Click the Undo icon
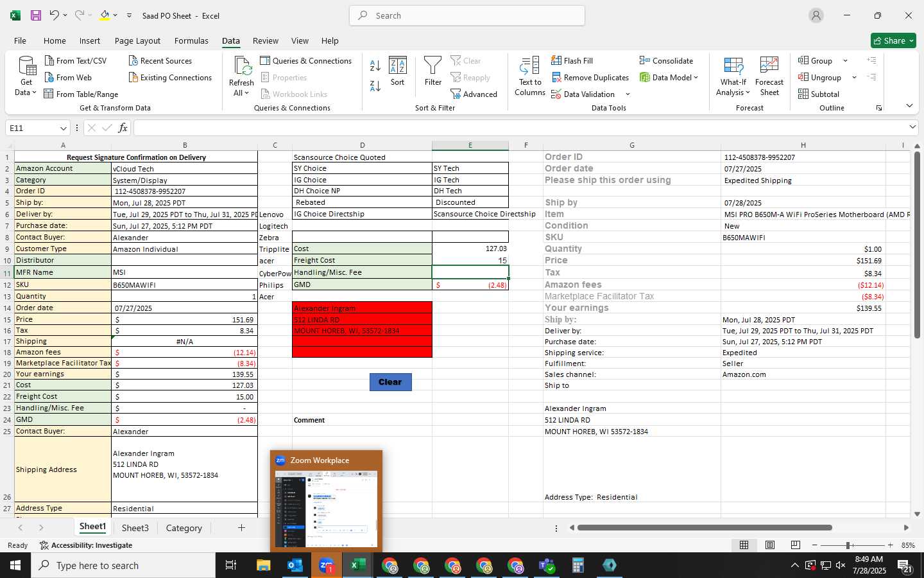Image resolution: width=924 pixels, height=578 pixels. point(55,15)
